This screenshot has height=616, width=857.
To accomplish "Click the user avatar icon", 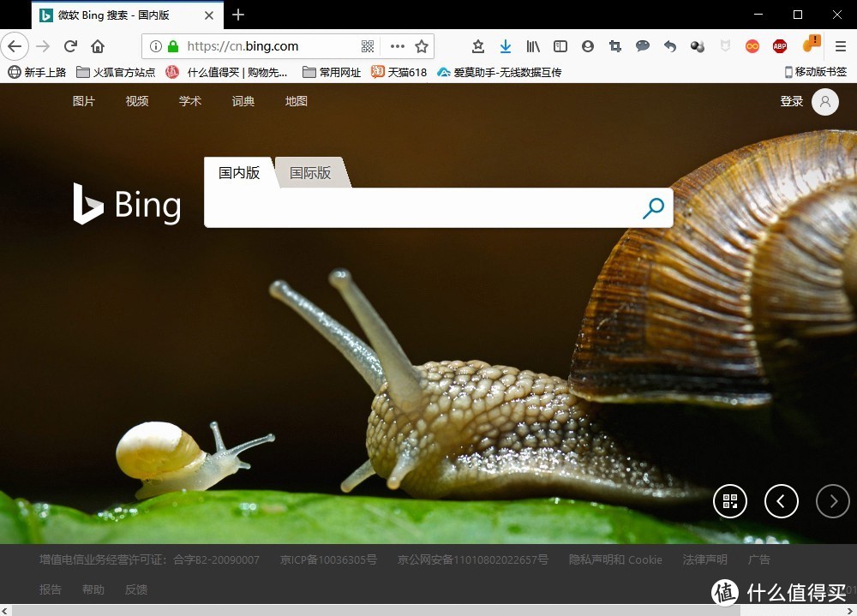I will tap(825, 102).
